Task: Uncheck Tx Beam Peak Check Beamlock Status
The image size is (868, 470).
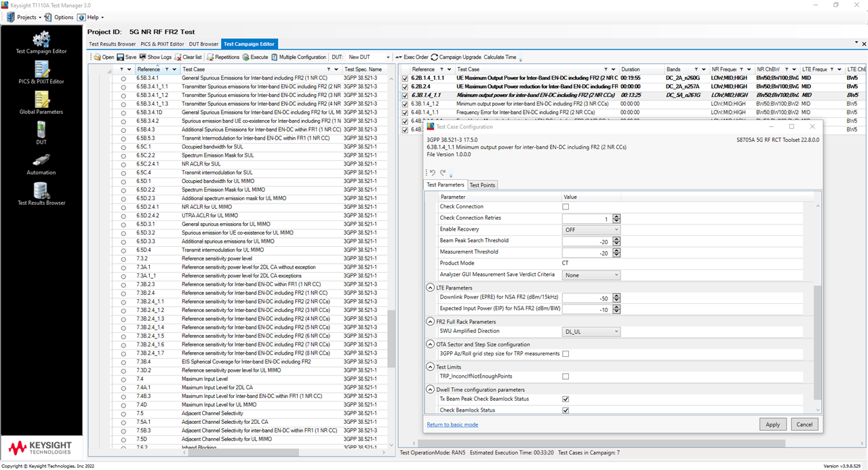Action: click(x=566, y=399)
